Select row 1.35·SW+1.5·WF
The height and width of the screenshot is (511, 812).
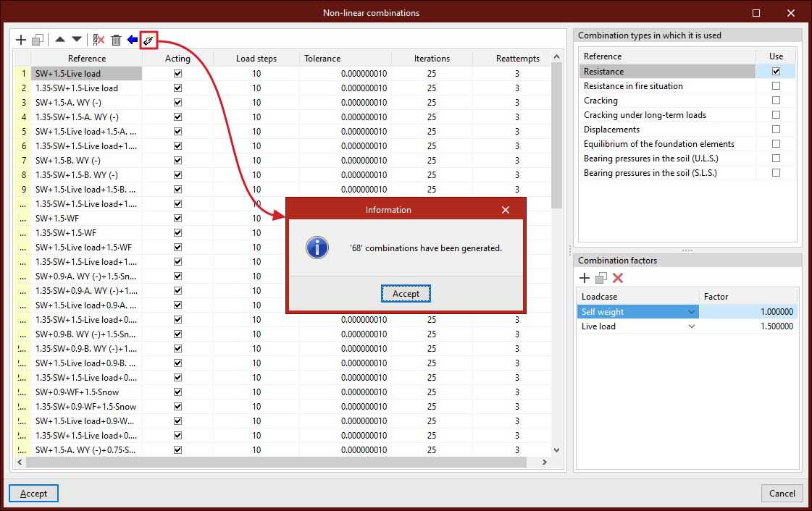point(86,233)
